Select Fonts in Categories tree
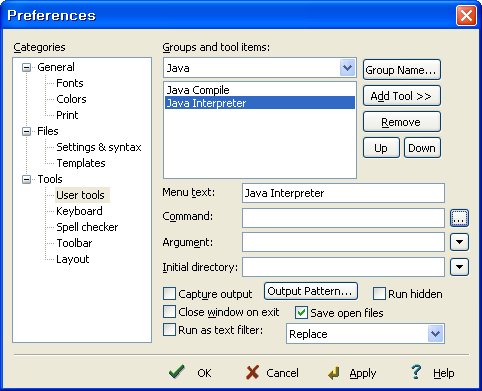 coord(70,83)
